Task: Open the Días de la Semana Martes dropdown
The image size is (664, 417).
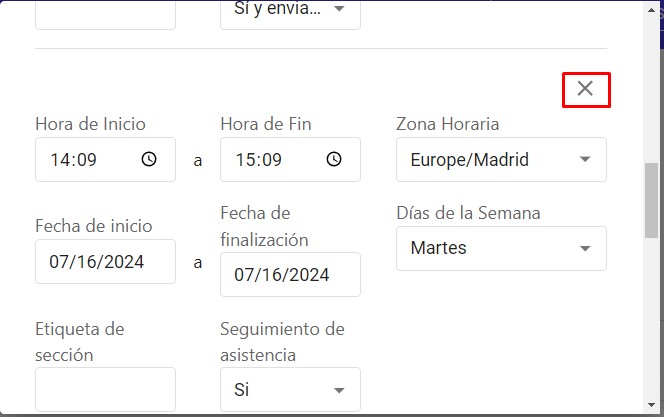Action: click(x=501, y=249)
